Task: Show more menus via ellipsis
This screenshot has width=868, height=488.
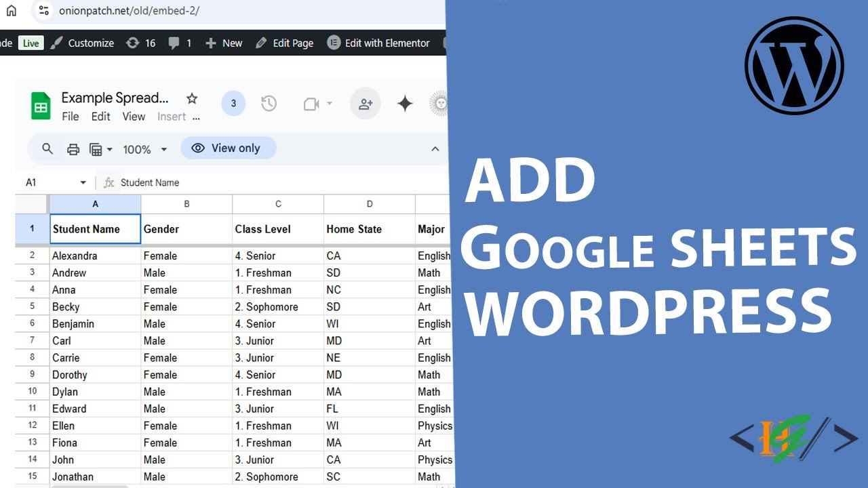Action: [x=196, y=117]
